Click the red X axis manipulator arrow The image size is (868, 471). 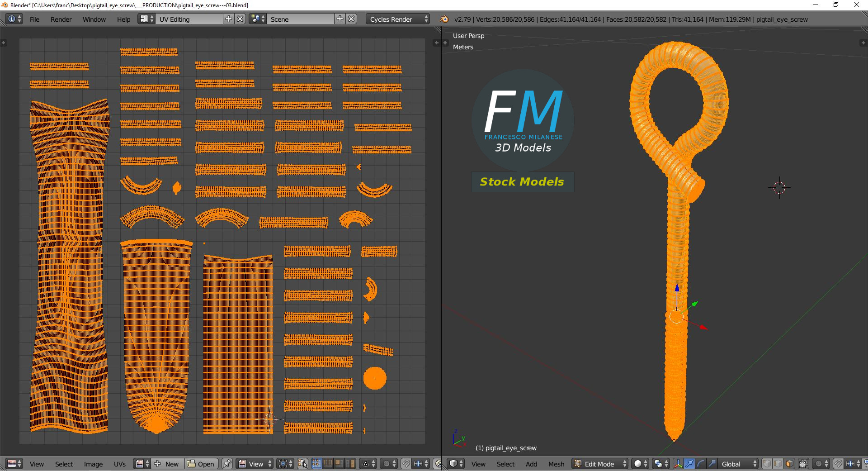pos(703,327)
